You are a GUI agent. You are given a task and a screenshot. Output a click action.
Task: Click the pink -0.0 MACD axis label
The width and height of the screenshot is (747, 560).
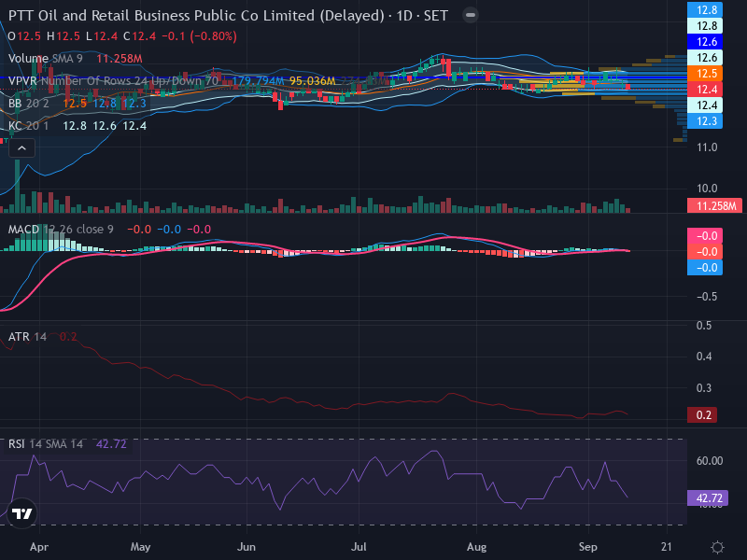(705, 236)
